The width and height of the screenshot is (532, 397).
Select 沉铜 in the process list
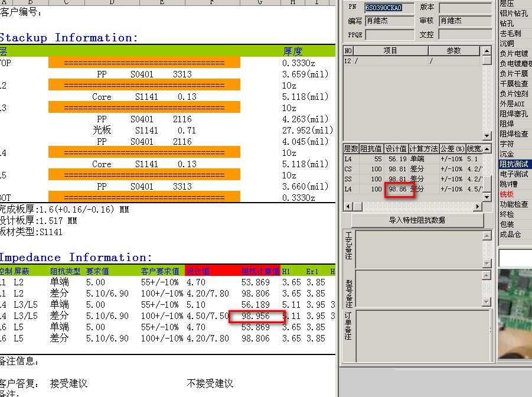[507, 44]
